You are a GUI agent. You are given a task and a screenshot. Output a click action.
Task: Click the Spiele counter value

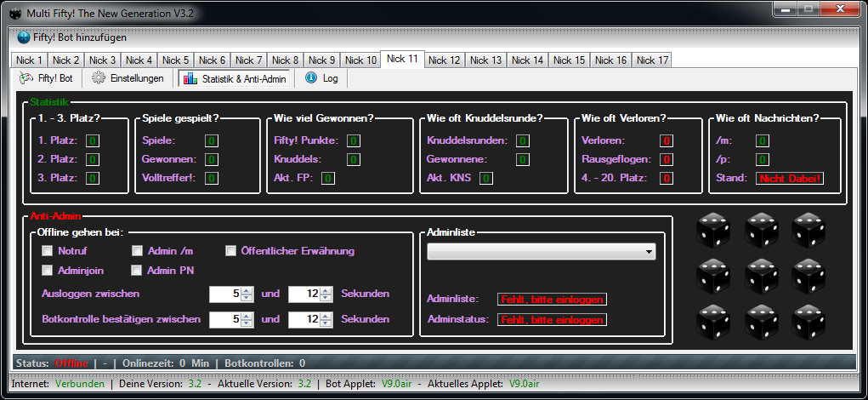[x=212, y=140]
